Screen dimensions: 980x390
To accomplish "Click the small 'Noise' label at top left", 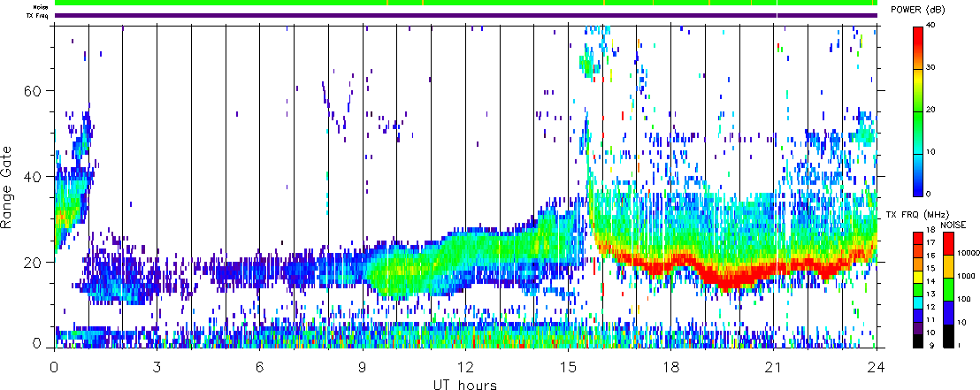I will coord(42,7).
